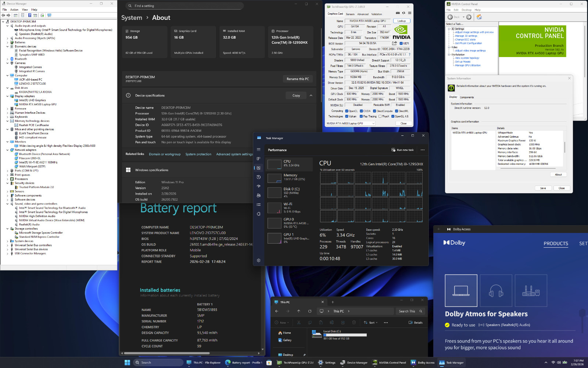The width and height of the screenshot is (588, 368).
Task: Open App history in the Task Manager sidebar
Action: (259, 177)
